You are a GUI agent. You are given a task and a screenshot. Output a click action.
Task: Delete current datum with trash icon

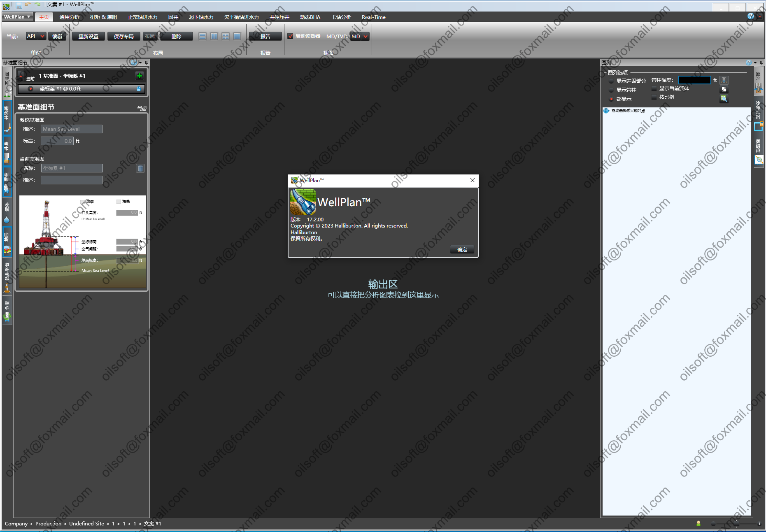click(x=140, y=168)
